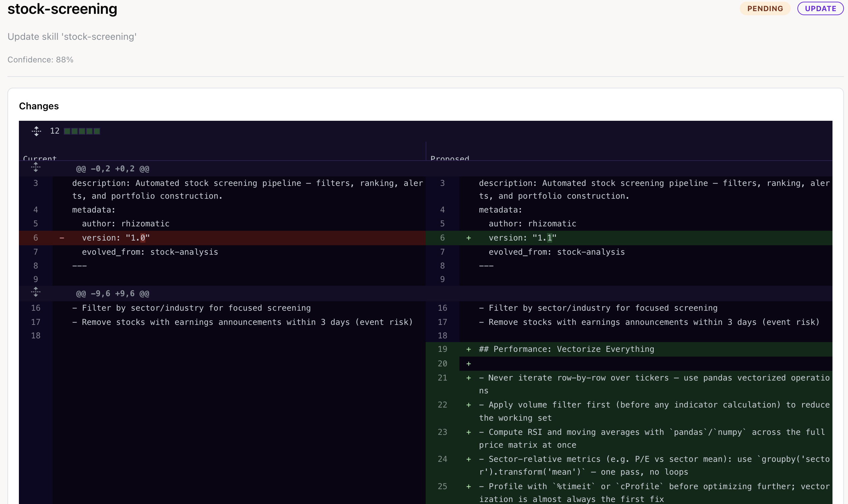This screenshot has width=848, height=504.
Task: Click the added line "Apply volume filter first"
Action: point(654,411)
